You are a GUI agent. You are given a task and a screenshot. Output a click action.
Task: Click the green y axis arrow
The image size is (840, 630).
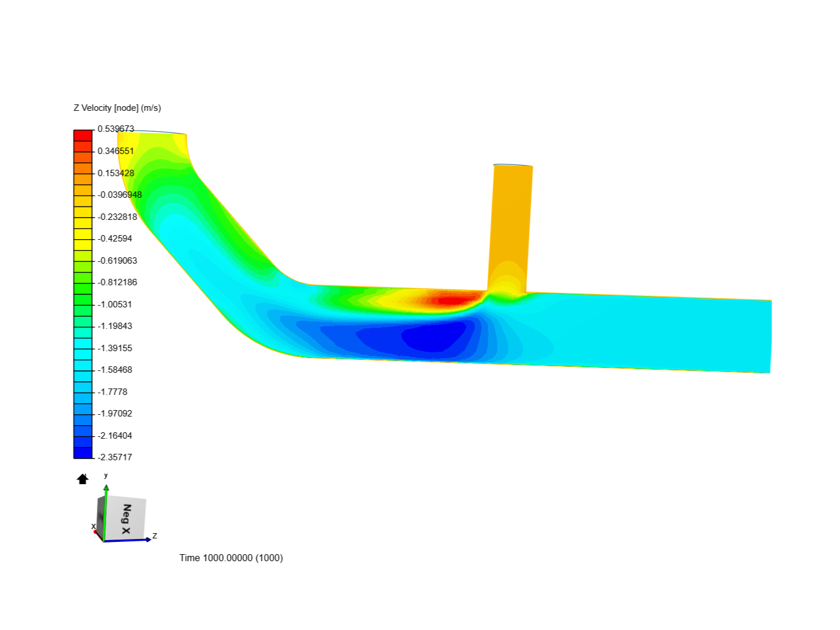[x=106, y=488]
